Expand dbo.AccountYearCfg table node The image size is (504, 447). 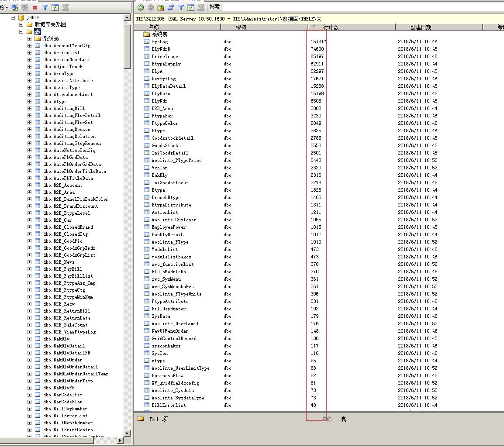pos(29,46)
